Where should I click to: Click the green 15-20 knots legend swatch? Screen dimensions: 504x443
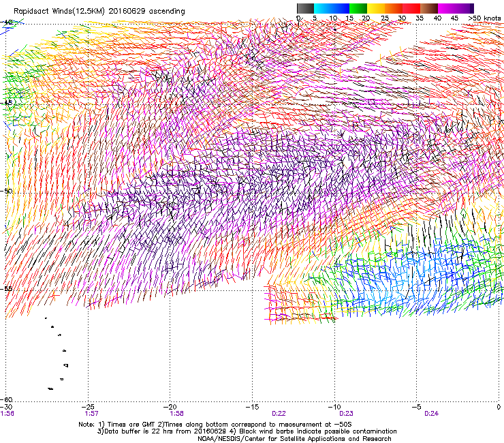358,8
